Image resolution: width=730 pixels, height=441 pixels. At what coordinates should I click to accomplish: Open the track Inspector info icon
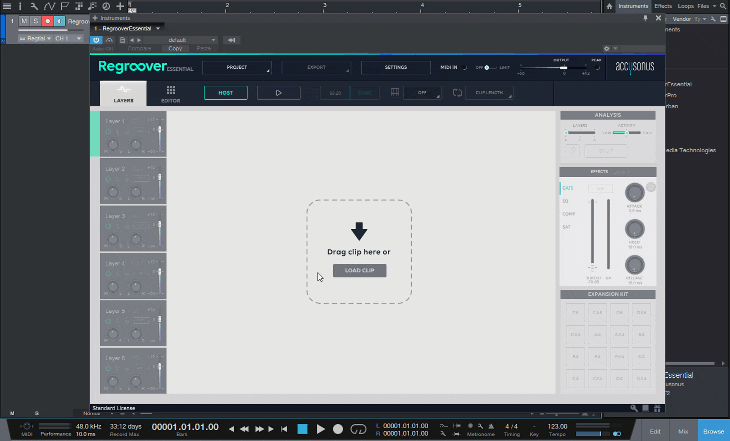click(x=20, y=6)
